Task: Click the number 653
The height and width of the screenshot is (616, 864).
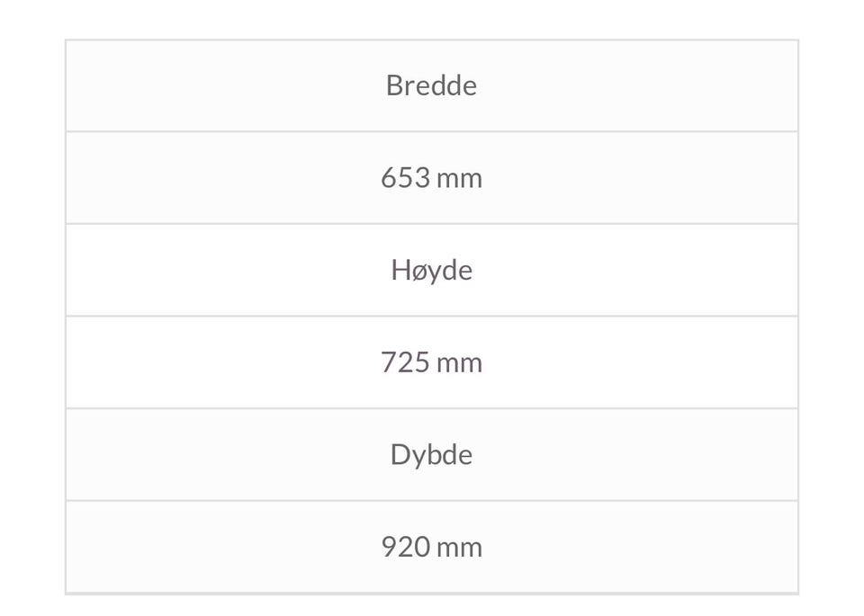Action: [405, 178]
